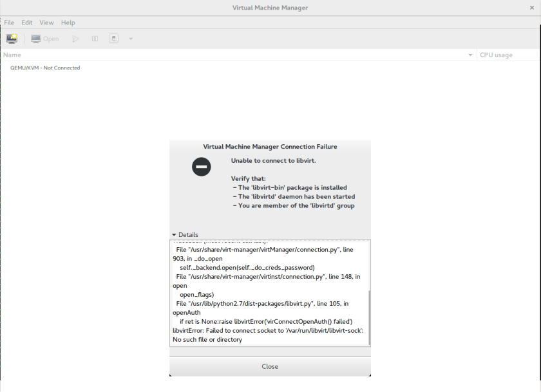The width and height of the screenshot is (541, 392).
Task: Click the Details traceback scrollbar
Action: pyautogui.click(x=369, y=317)
